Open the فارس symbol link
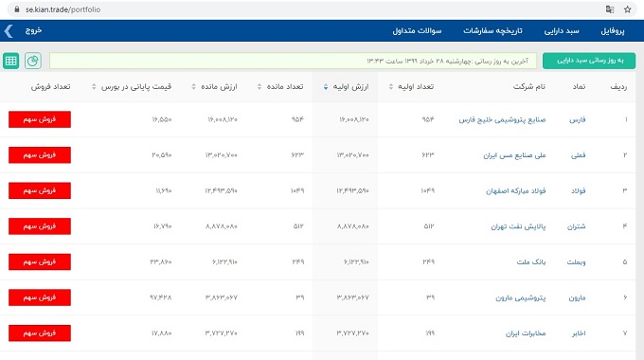The width and height of the screenshot is (644, 360). coord(577,119)
